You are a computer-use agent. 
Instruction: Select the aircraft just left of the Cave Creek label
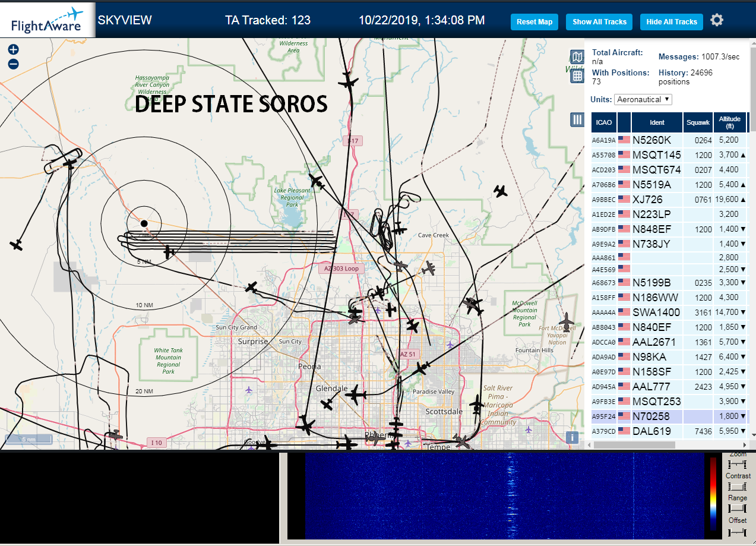click(399, 230)
